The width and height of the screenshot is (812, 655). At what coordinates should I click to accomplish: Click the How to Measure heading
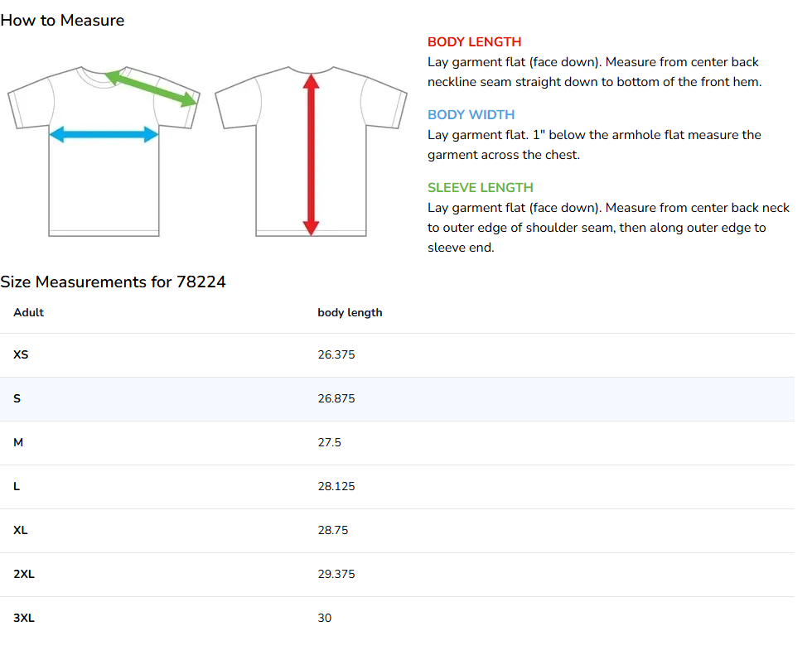pyautogui.click(x=62, y=21)
